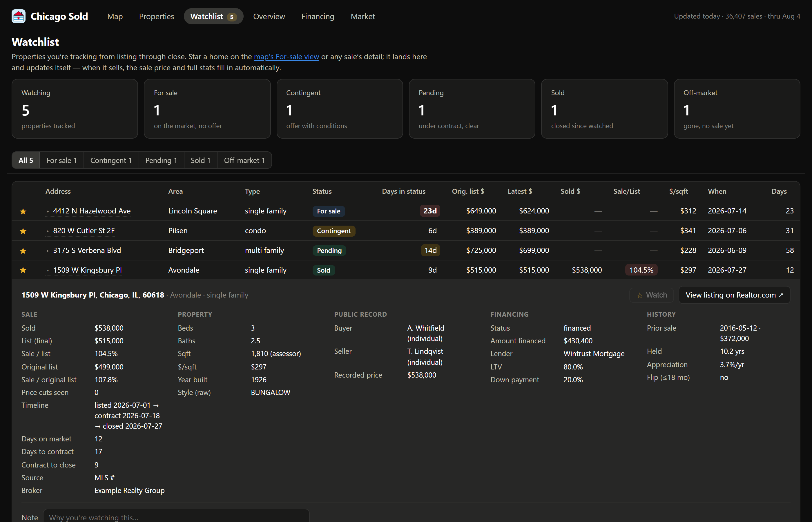Click the T. Lindqvist seller value
The image size is (812, 522).
[x=425, y=357]
